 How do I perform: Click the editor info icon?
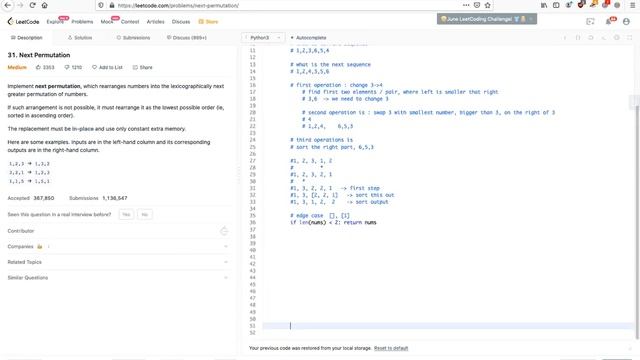565,38
